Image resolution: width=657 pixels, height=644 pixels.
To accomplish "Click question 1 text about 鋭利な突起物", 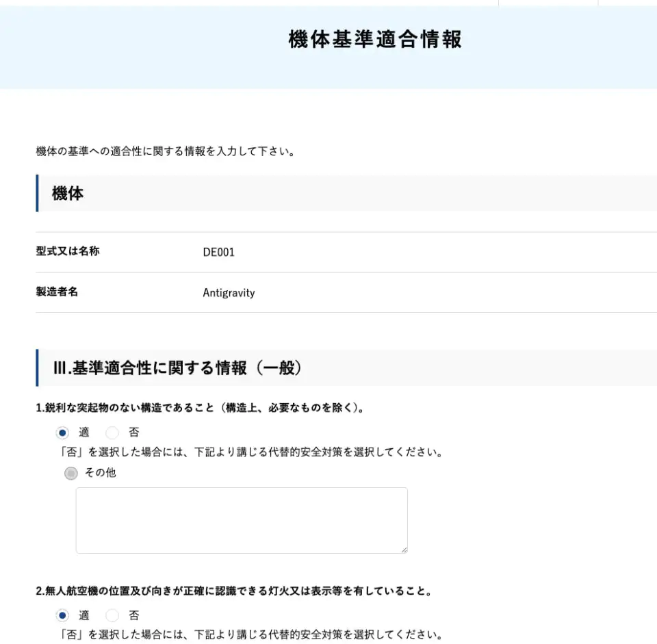I will point(199,408).
